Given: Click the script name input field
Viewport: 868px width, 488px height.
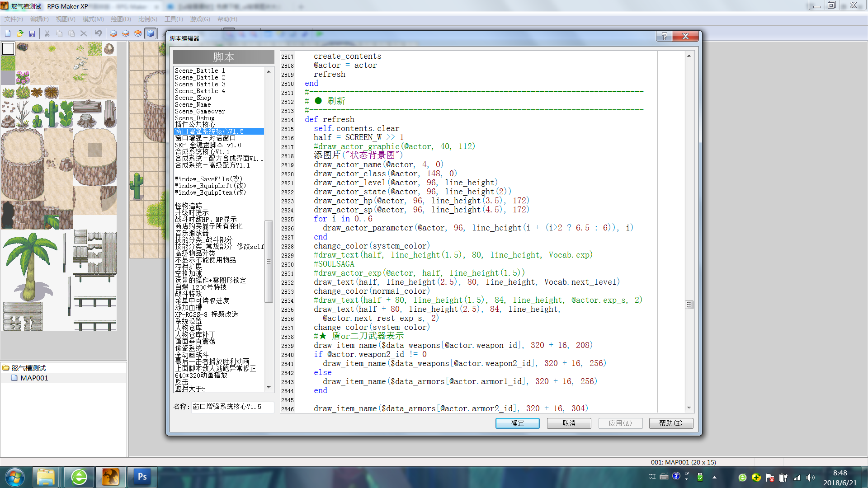Looking at the screenshot, I should point(232,407).
